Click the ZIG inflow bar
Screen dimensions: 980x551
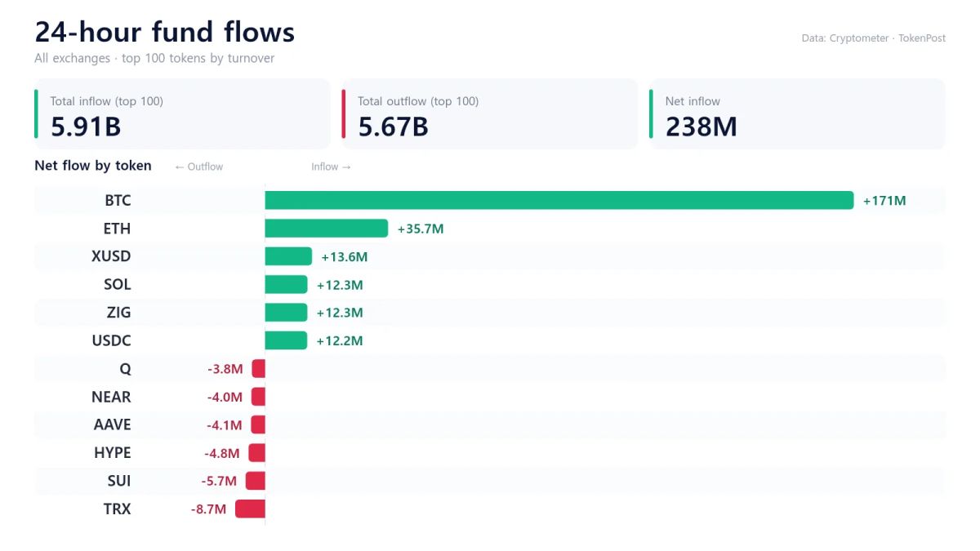click(x=286, y=313)
